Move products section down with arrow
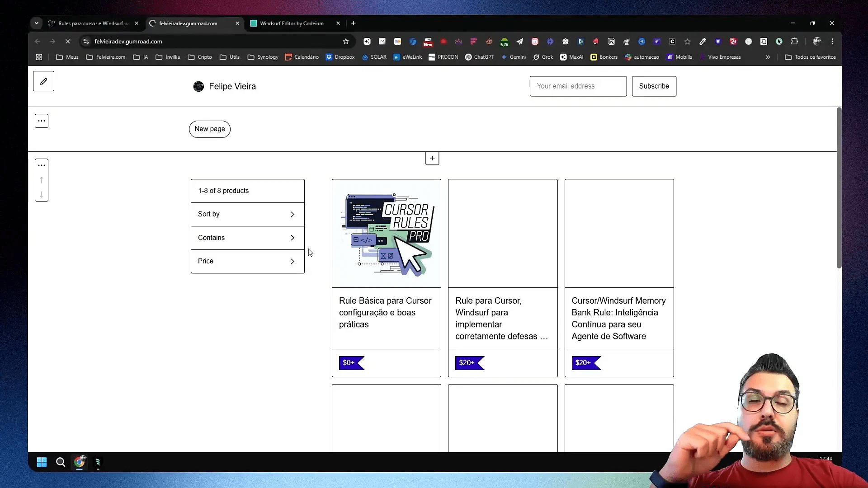Screen dimensions: 868x488 tap(42, 194)
